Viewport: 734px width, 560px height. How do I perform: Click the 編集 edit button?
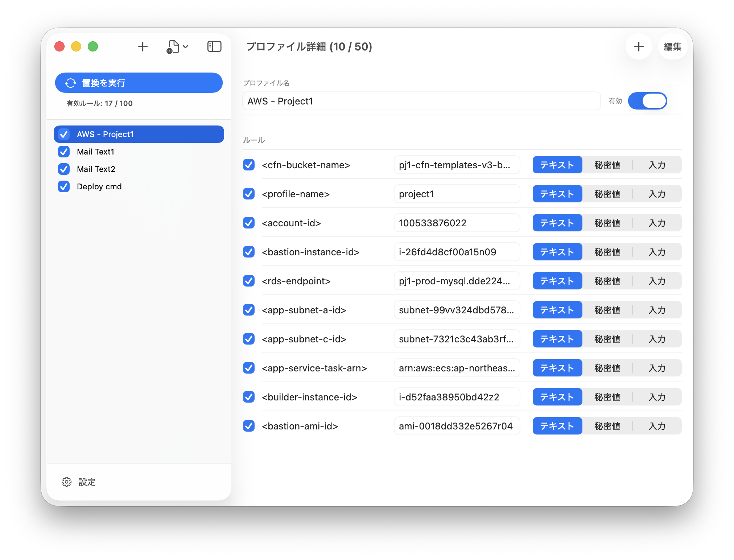click(672, 46)
